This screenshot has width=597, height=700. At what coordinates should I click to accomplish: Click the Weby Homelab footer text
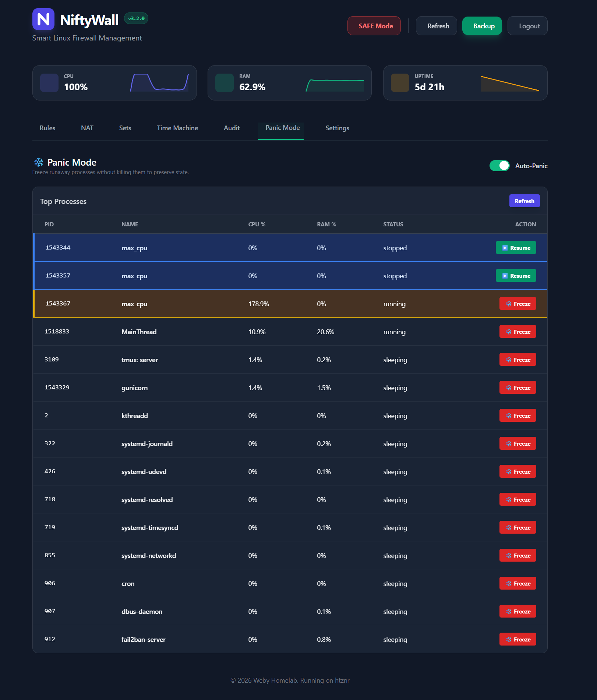[x=290, y=680]
